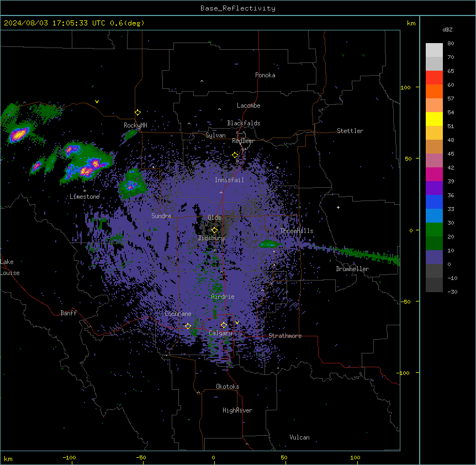Click the 36 dBZ blue legend swatch
Viewport: 476px width, 465px height.
(434, 202)
